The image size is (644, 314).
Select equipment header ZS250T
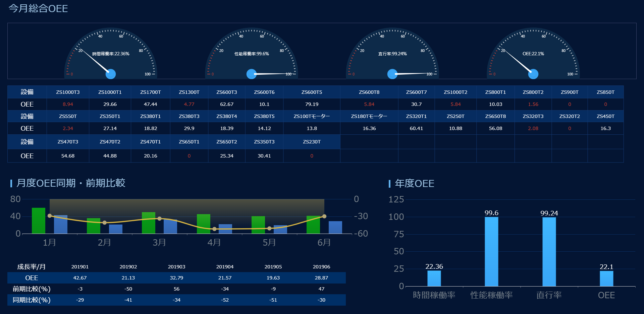(456, 116)
